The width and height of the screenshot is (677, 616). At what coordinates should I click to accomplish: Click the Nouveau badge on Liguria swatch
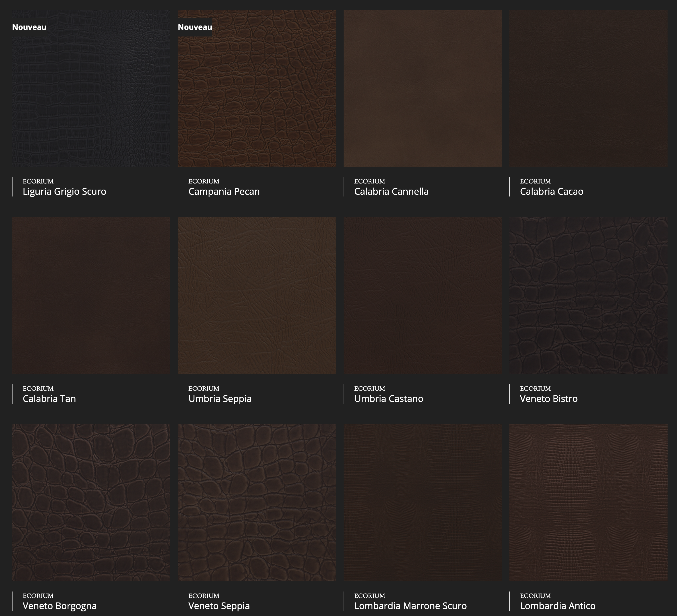29,27
